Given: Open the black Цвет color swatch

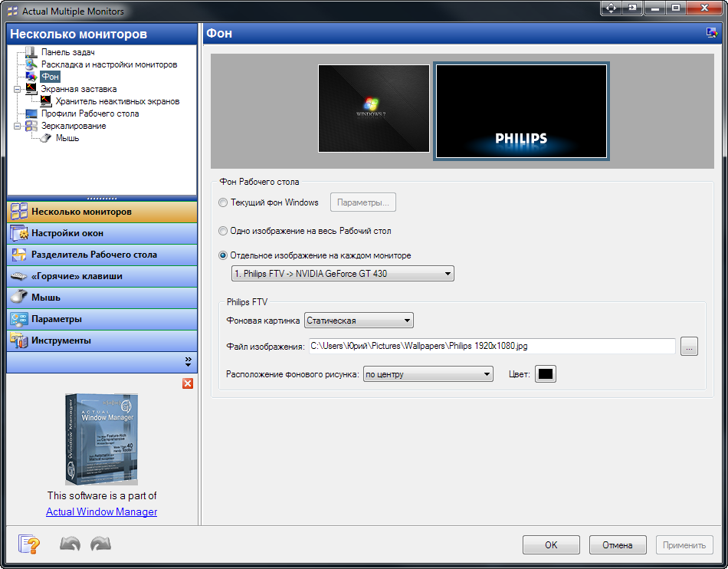Looking at the screenshot, I should click(x=545, y=374).
